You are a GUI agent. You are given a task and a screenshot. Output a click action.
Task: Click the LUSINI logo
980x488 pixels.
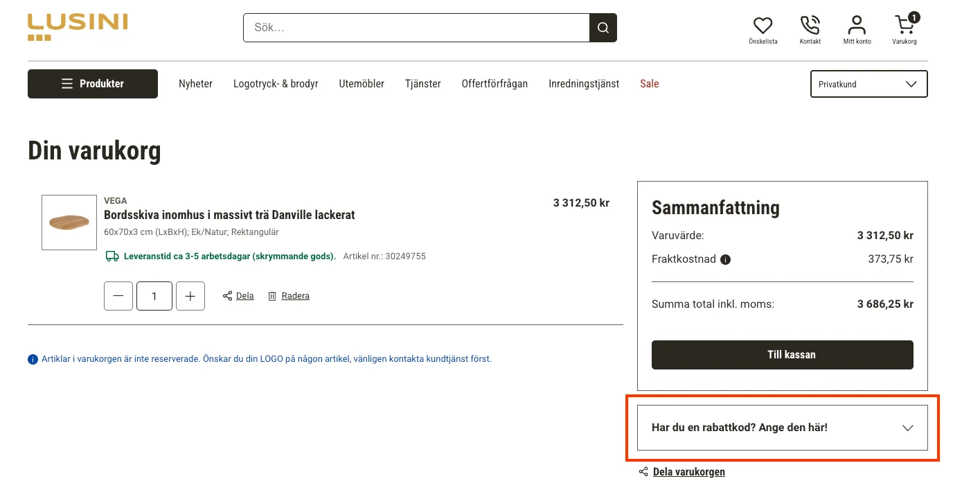(x=78, y=27)
